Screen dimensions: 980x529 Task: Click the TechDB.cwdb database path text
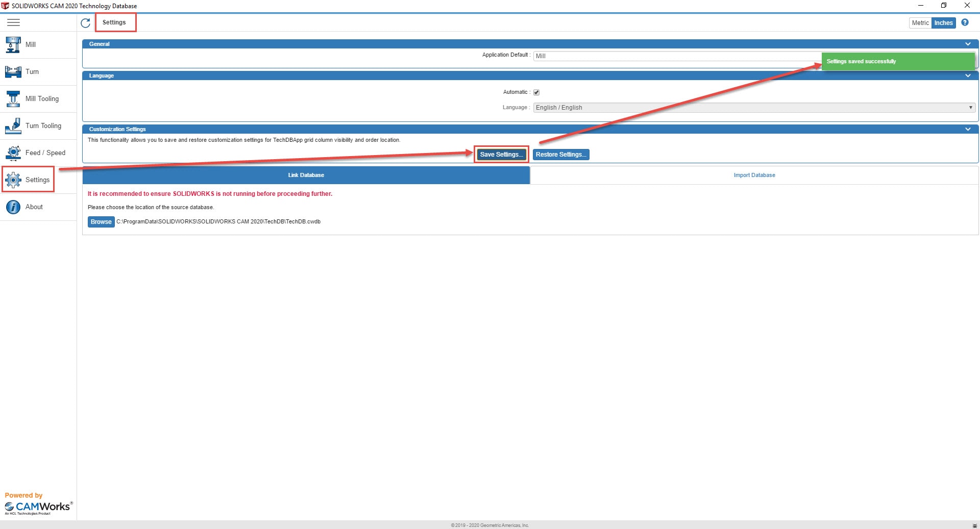(218, 221)
